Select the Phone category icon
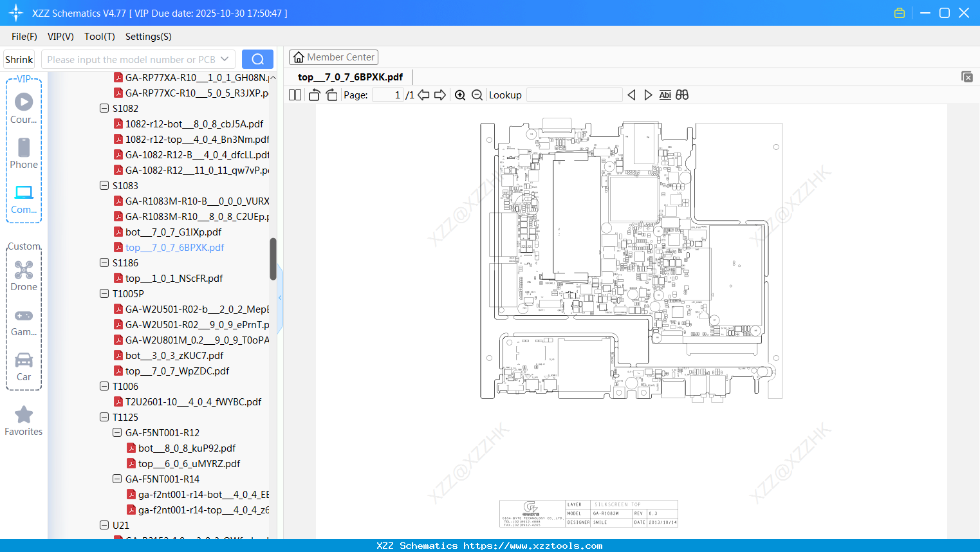The image size is (980, 552). 24,153
